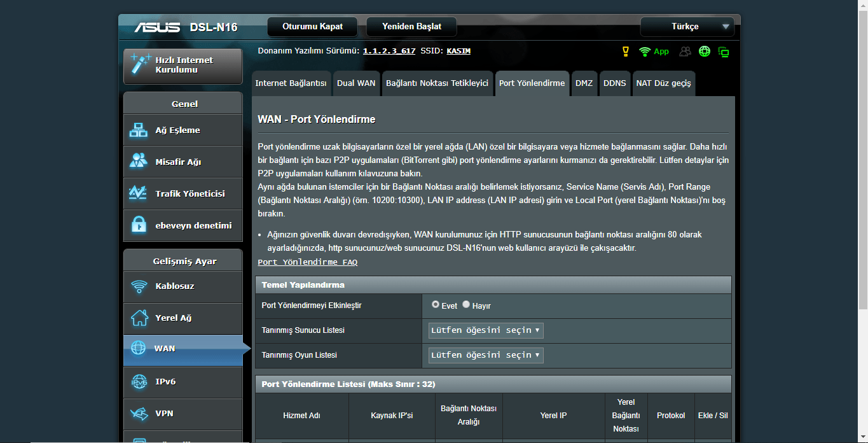Viewport: 868px width, 443px height.
Task: Open Hızlı Internet Kurulumu button
Action: (183, 66)
